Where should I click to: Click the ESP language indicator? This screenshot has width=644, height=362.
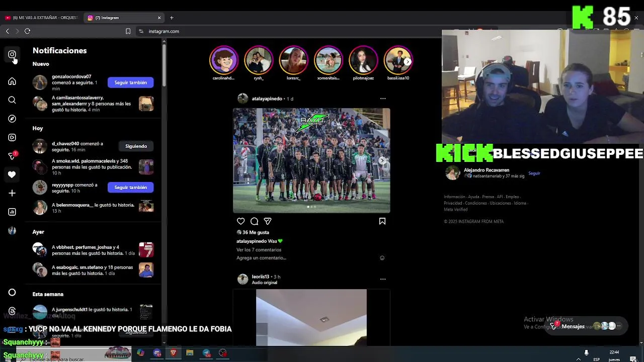[x=596, y=359]
